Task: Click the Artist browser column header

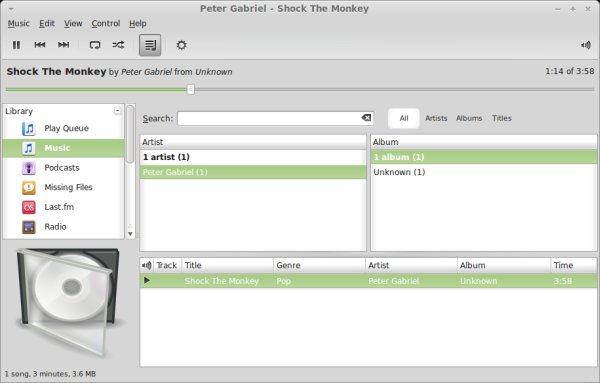Action: coord(253,142)
